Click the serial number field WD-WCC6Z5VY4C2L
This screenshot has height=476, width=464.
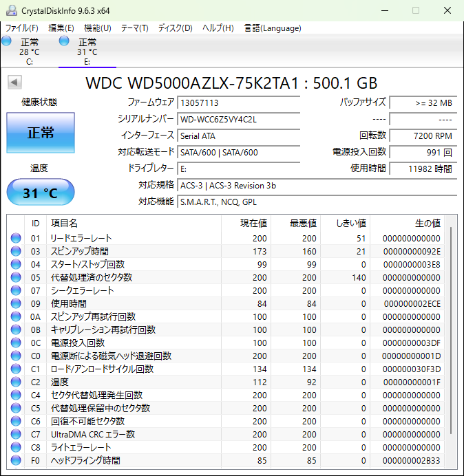[239, 119]
